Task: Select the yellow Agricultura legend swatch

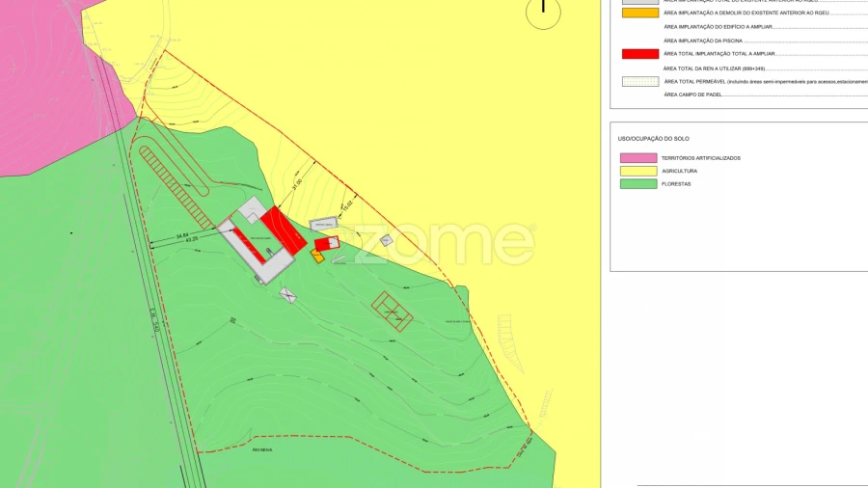Action: click(638, 171)
